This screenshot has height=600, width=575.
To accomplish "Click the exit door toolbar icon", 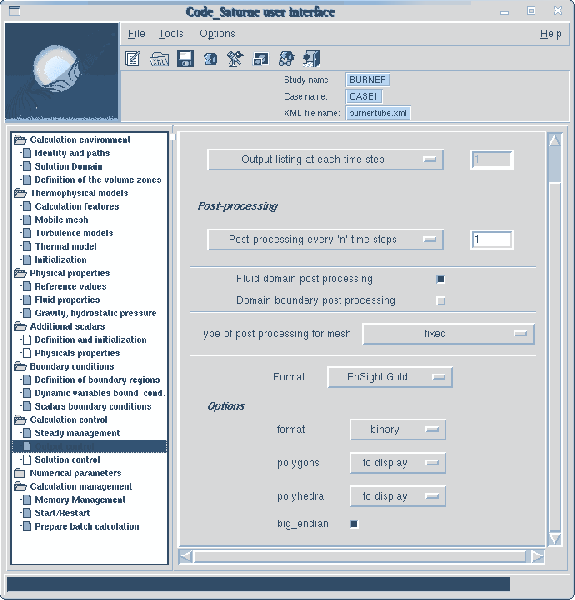I will coord(311,59).
